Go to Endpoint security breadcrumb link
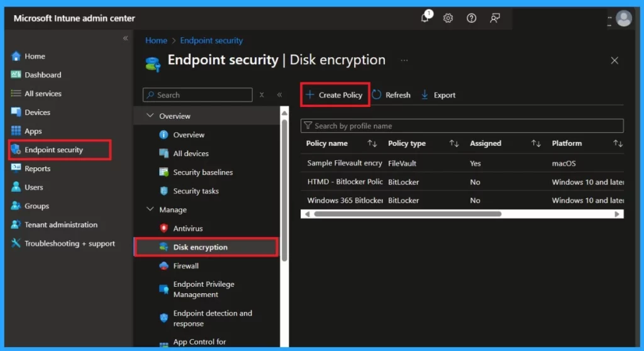 [211, 40]
